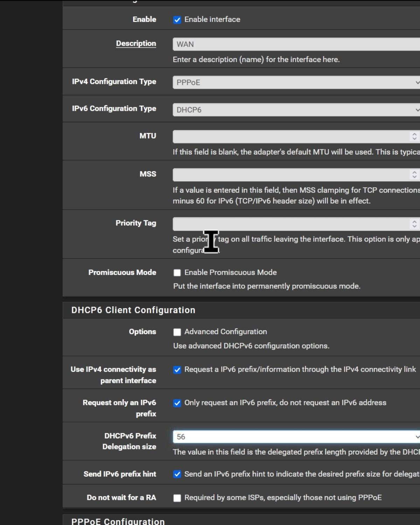420x525 pixels.
Task: Click the Priority Tag spinner arrows
Action: tap(414, 224)
